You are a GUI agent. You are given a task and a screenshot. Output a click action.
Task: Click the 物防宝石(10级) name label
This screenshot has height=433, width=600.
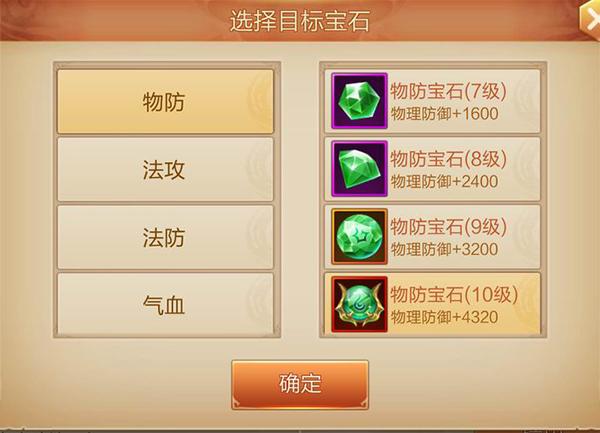tap(454, 295)
